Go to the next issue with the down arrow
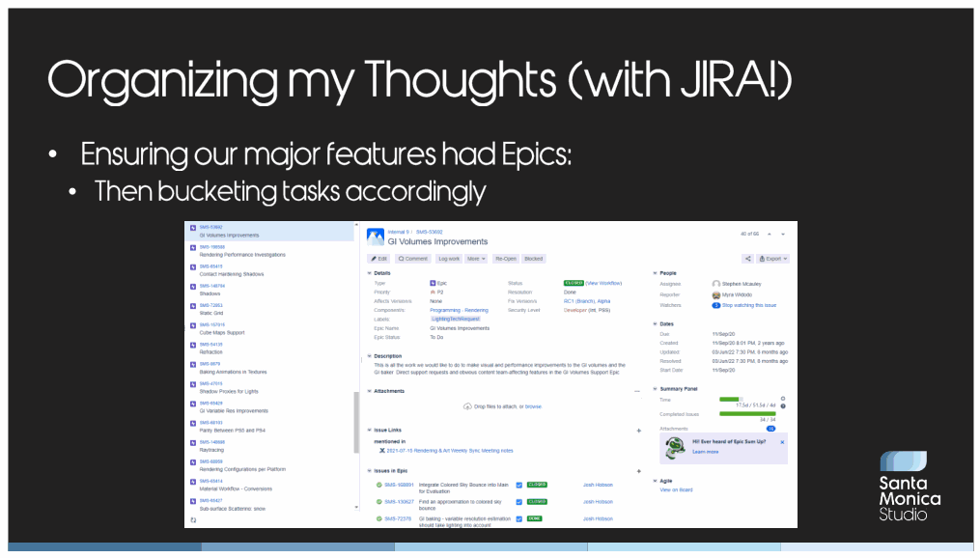Viewport: 980px width, 558px height. click(x=782, y=235)
